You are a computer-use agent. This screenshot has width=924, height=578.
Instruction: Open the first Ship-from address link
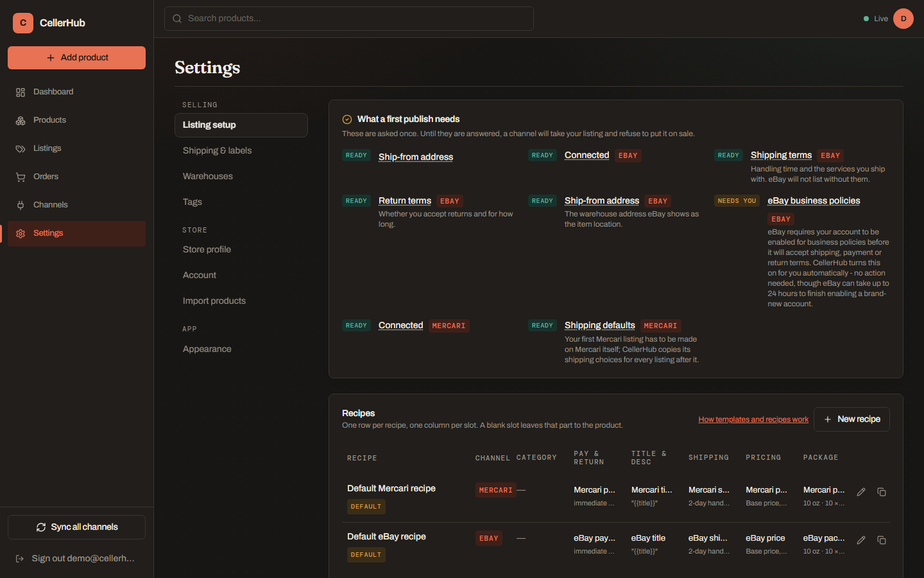(x=416, y=157)
